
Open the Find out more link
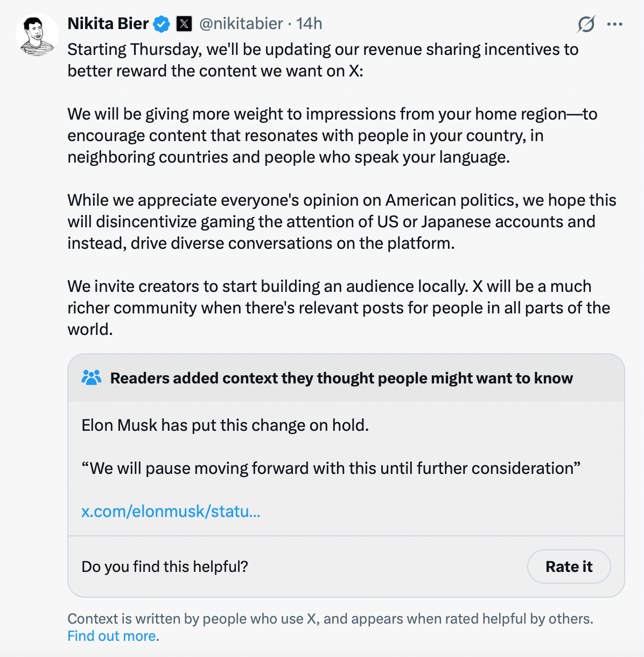pyautogui.click(x=113, y=636)
